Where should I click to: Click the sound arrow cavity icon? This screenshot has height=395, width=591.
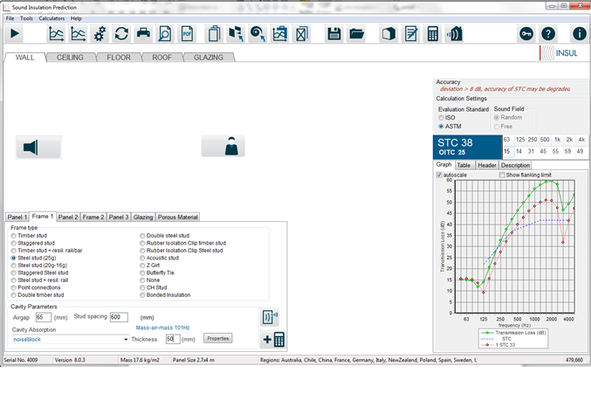click(x=270, y=317)
